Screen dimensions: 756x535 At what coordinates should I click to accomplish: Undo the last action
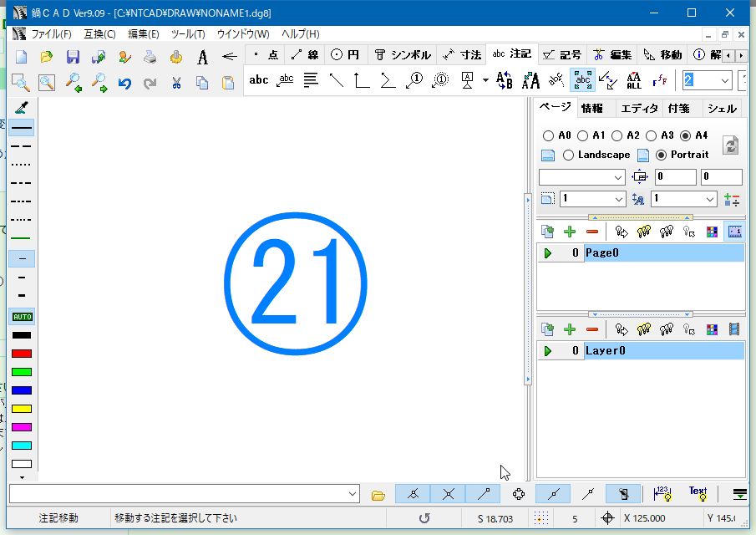[x=124, y=83]
